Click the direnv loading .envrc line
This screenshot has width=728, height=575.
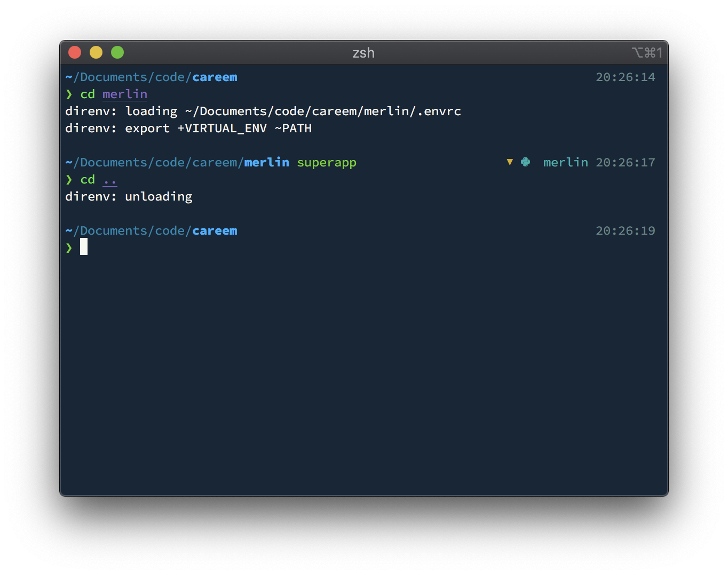coord(263,111)
